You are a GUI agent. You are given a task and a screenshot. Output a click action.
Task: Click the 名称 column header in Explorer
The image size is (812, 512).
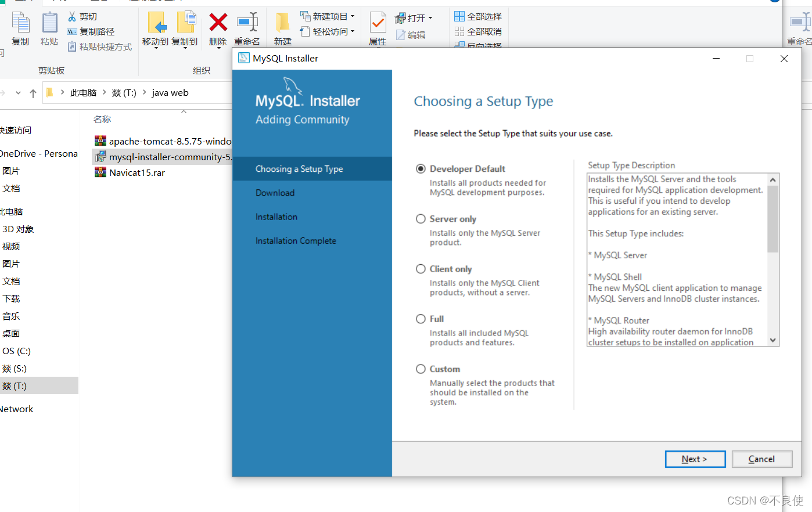coord(102,119)
